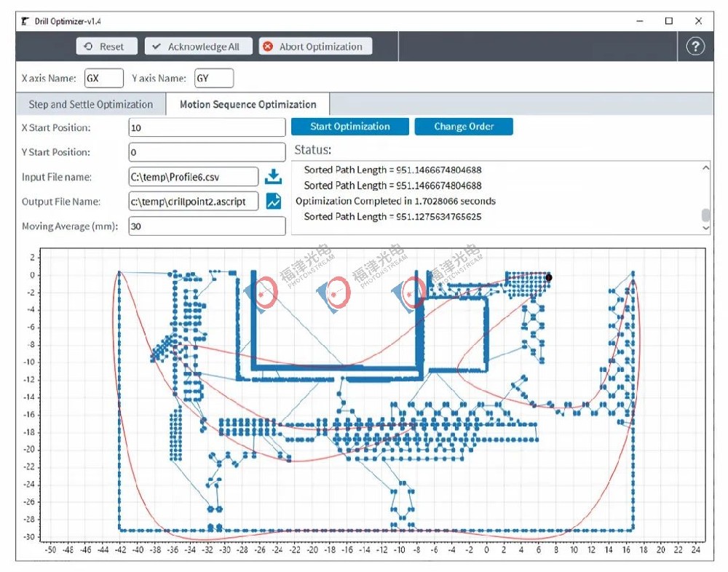Switch to Step and Settle Optimization tab
Image resolution: width=728 pixels, height=572 pixels.
(x=91, y=105)
